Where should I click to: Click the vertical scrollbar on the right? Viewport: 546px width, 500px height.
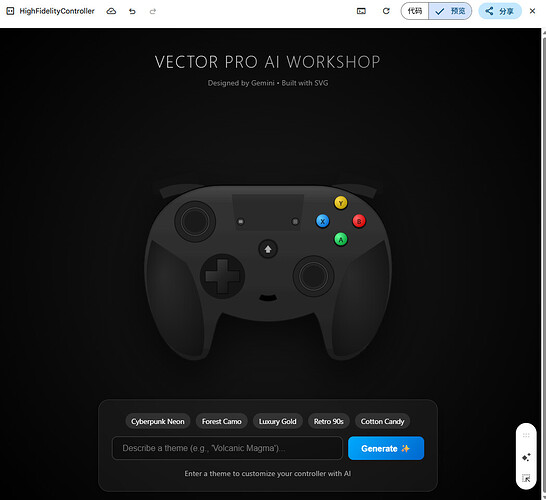pos(544,264)
